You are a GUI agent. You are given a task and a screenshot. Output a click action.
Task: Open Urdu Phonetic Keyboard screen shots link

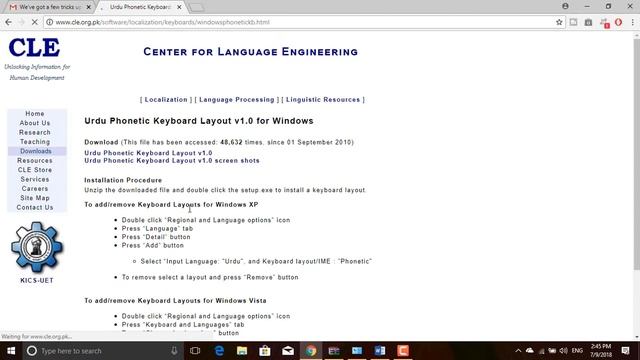tap(172, 161)
